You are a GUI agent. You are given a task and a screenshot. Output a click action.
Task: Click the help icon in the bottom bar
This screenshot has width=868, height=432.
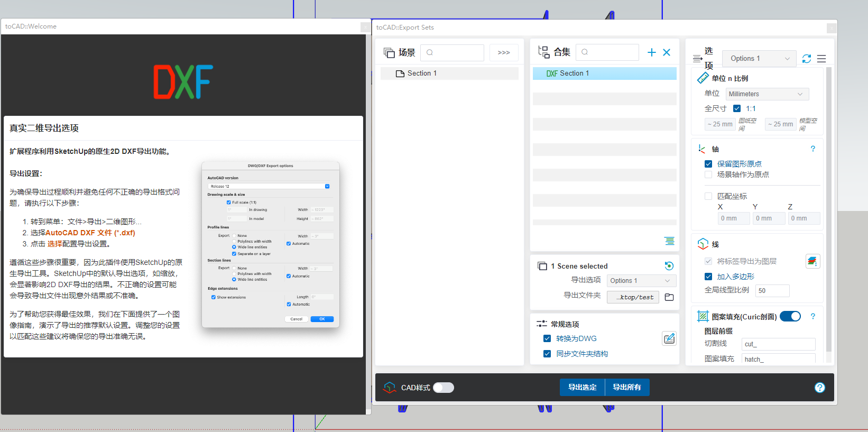coord(819,388)
